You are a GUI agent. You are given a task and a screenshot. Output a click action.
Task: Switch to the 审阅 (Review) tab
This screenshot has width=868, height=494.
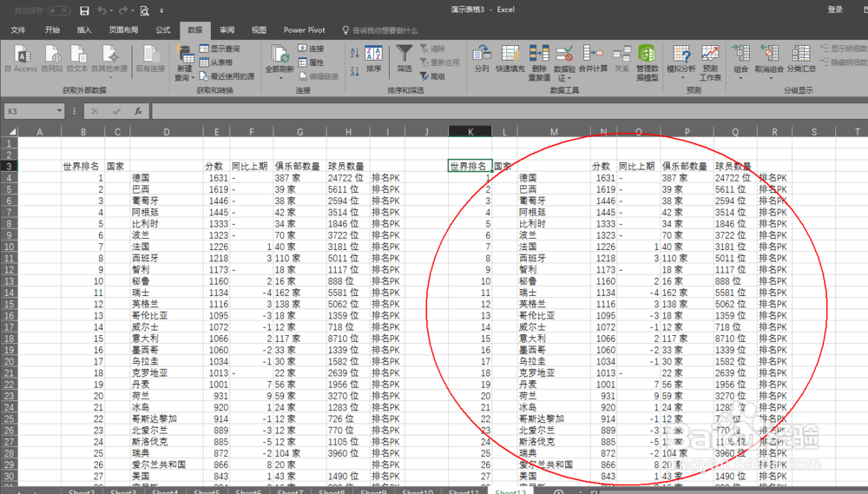(x=227, y=30)
